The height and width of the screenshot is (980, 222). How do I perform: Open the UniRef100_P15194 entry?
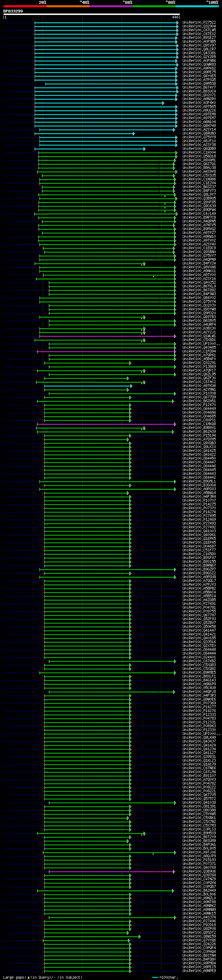pyautogui.click(x=199, y=436)
